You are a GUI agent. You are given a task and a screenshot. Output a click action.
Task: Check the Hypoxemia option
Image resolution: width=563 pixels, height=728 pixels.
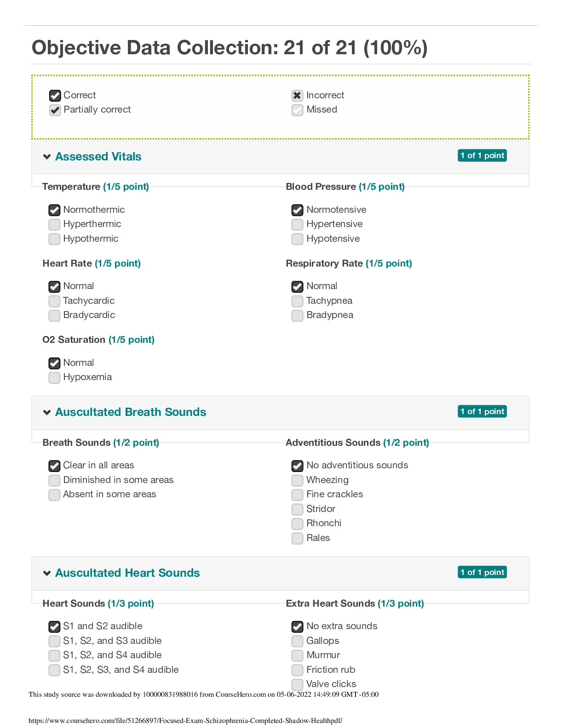point(54,377)
